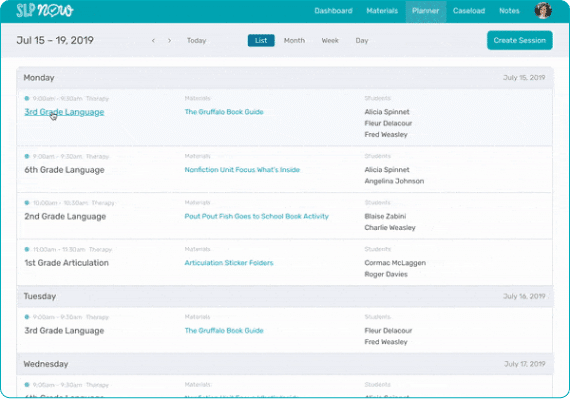Open the 3rd Grade Language session on Monday
The height and width of the screenshot is (399, 570).
click(64, 112)
